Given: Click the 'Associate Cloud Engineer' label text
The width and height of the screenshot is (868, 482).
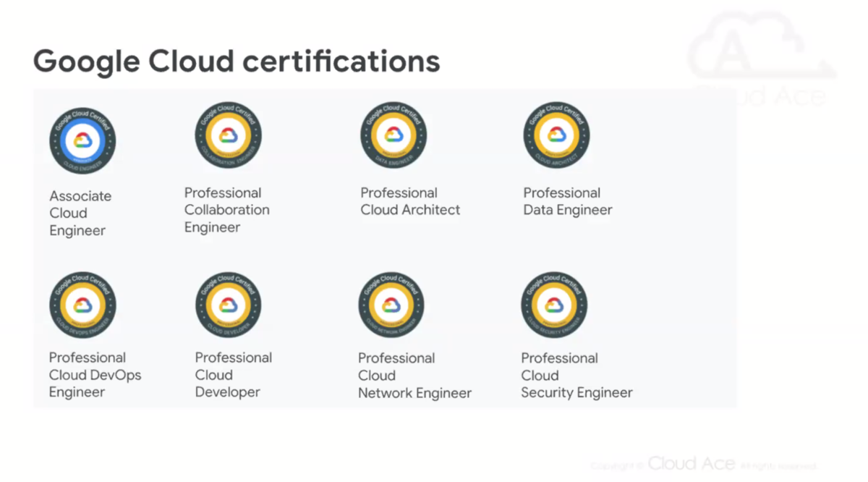Looking at the screenshot, I should click(x=80, y=213).
